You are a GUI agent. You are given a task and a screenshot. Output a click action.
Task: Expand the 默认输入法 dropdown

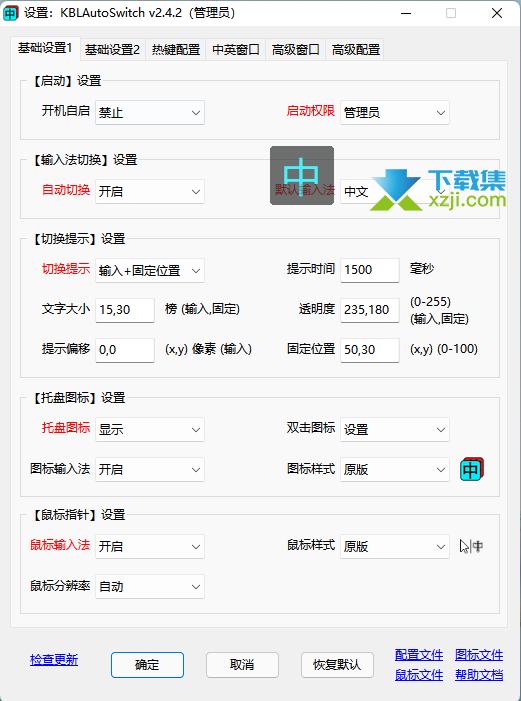click(x=395, y=191)
